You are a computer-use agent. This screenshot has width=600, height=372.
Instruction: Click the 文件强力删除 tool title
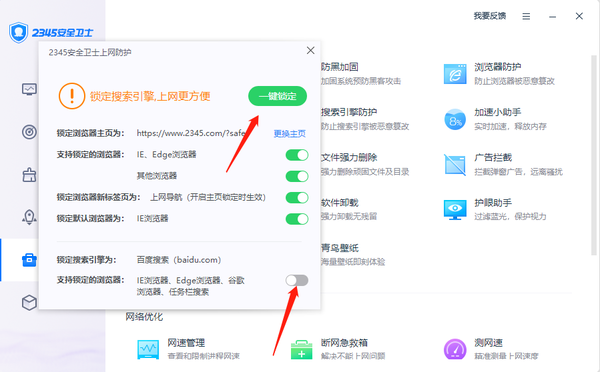point(349,157)
